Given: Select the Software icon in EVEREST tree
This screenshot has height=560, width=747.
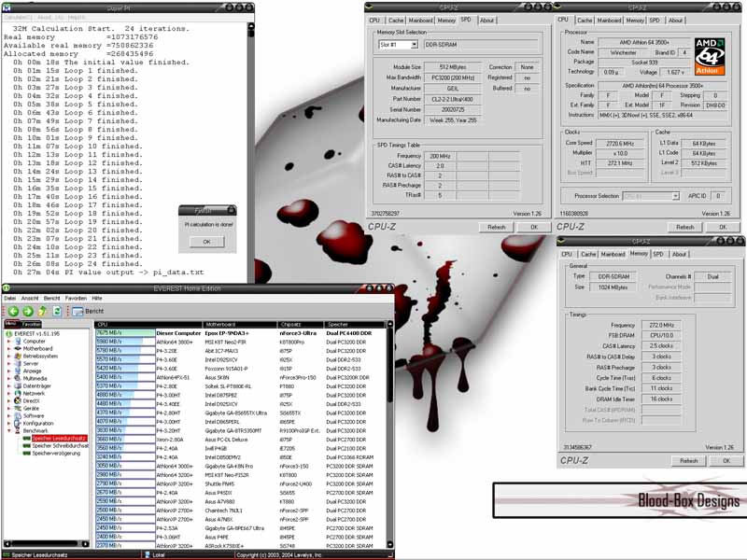Looking at the screenshot, I should coord(18,415).
